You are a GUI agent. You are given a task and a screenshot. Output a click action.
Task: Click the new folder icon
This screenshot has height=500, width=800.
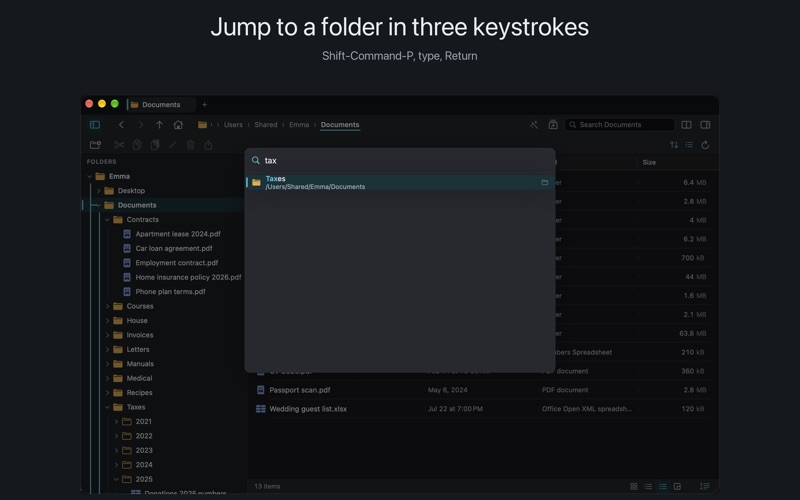(x=95, y=145)
